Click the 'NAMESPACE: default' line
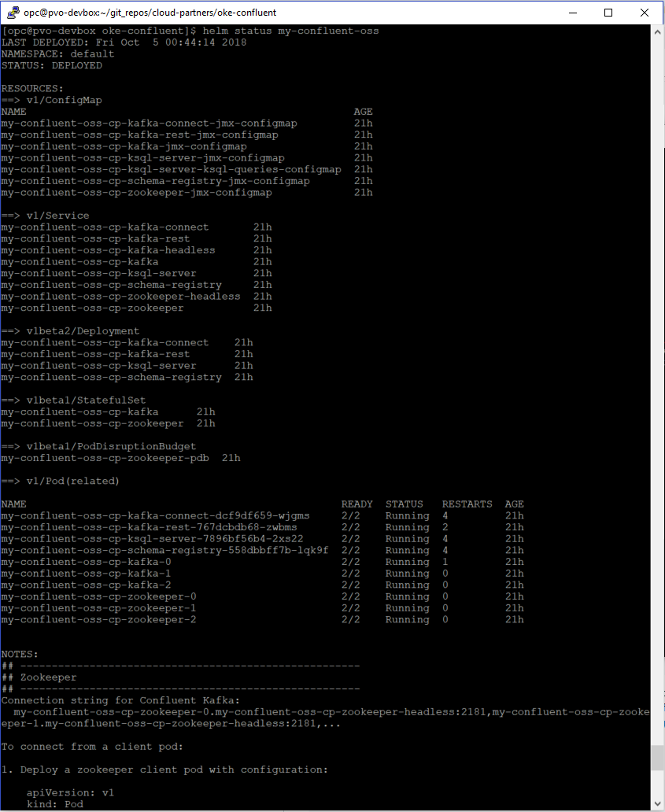Image resolution: width=665 pixels, height=812 pixels. coord(57,54)
